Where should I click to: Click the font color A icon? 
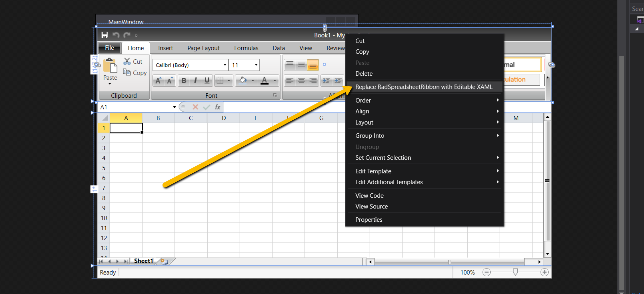[264, 80]
